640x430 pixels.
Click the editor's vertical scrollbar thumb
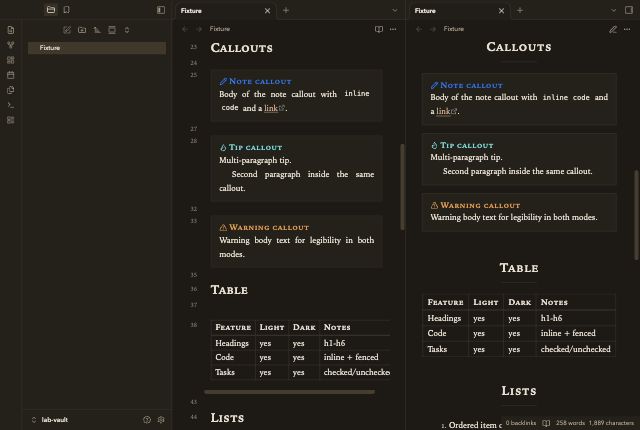click(x=402, y=187)
